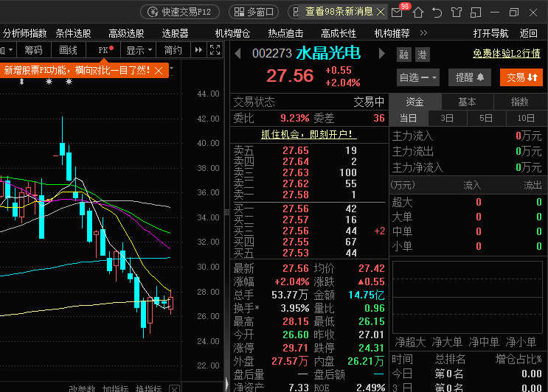Screen dimensions: 548x392
Task: Select 5日 period tab
Action: pos(486,119)
